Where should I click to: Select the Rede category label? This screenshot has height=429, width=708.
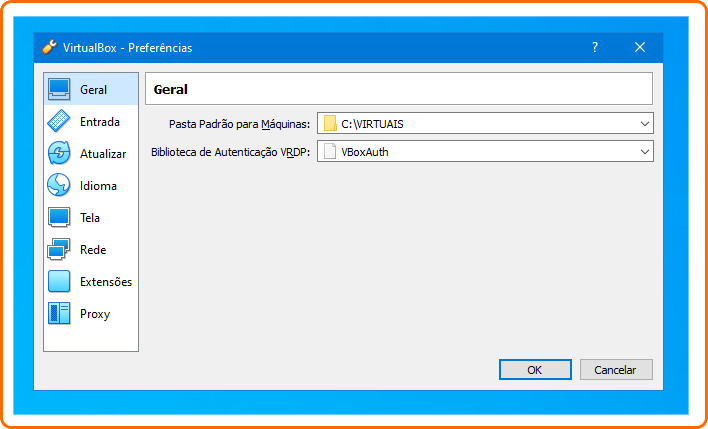93,250
